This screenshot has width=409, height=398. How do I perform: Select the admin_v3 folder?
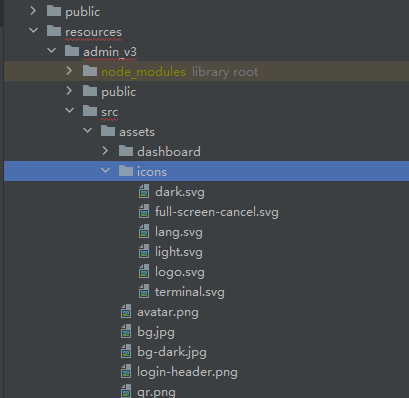(x=110, y=52)
